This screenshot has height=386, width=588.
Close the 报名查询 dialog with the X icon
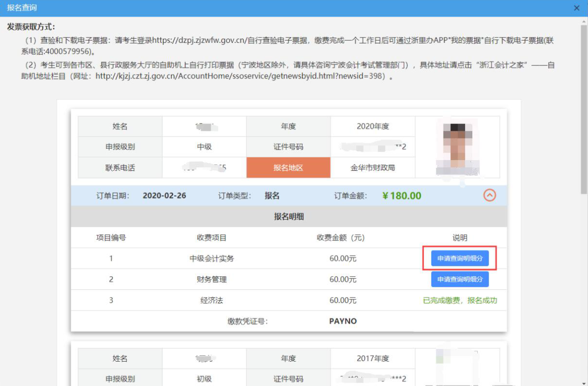577,8
